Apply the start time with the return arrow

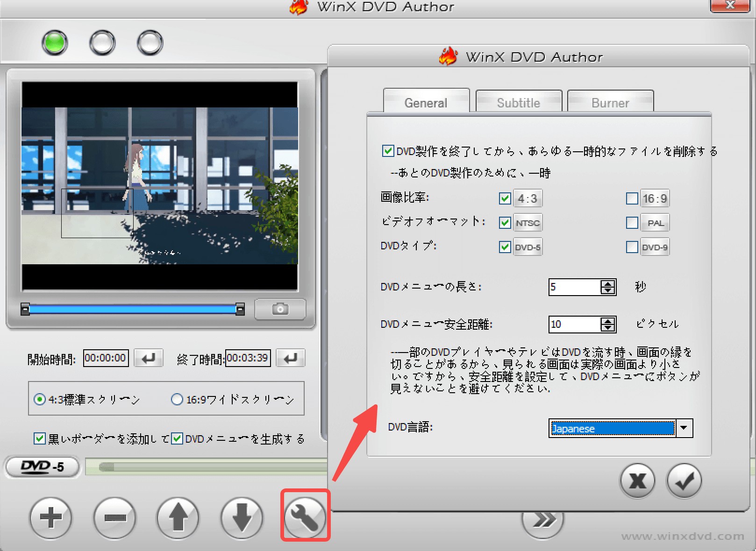149,358
